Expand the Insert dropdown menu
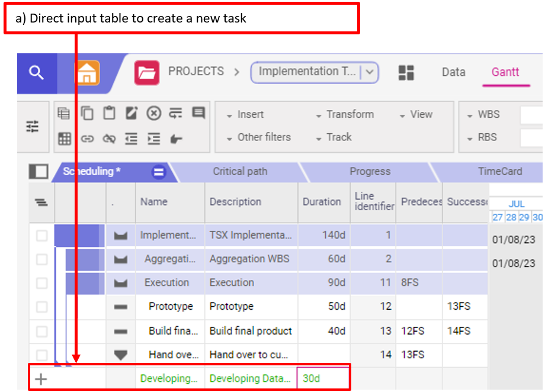 pos(245,115)
